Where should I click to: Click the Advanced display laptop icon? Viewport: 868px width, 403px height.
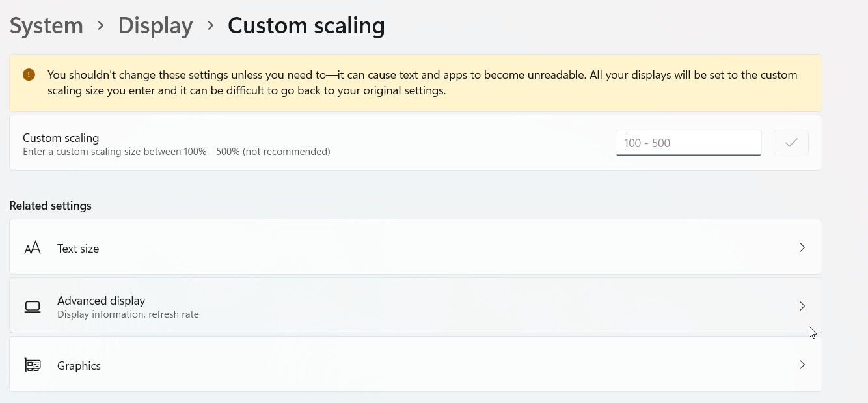(33, 307)
